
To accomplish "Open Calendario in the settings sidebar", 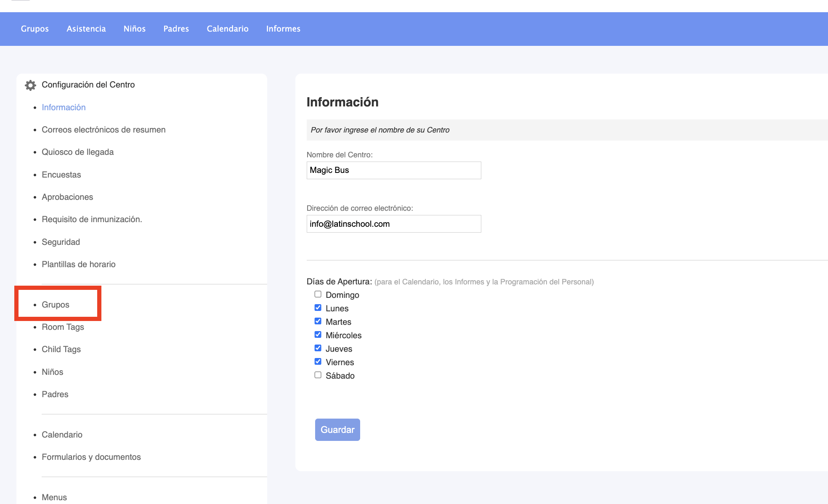I will (62, 435).
